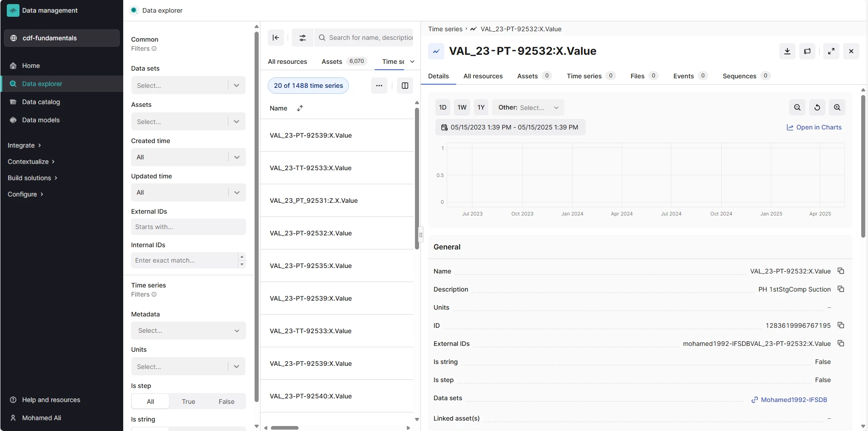
Task: Click the Time series Filters info icon
Action: tap(154, 294)
